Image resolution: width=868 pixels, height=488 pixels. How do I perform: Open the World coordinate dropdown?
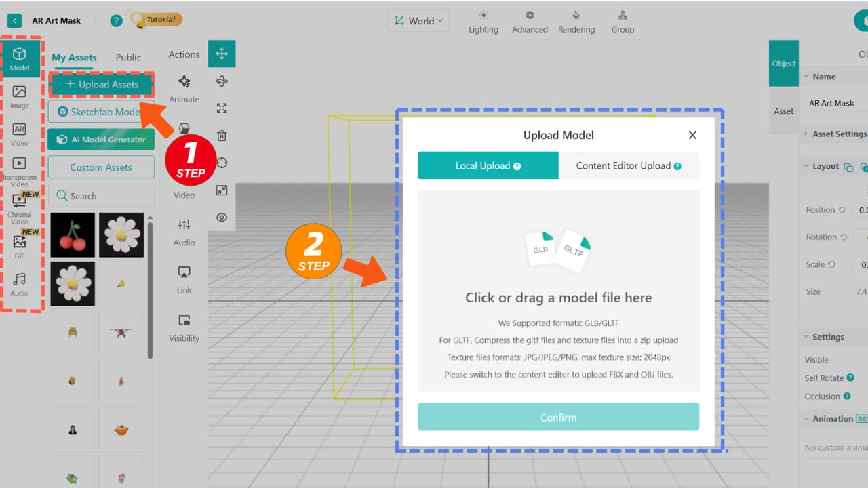[418, 20]
